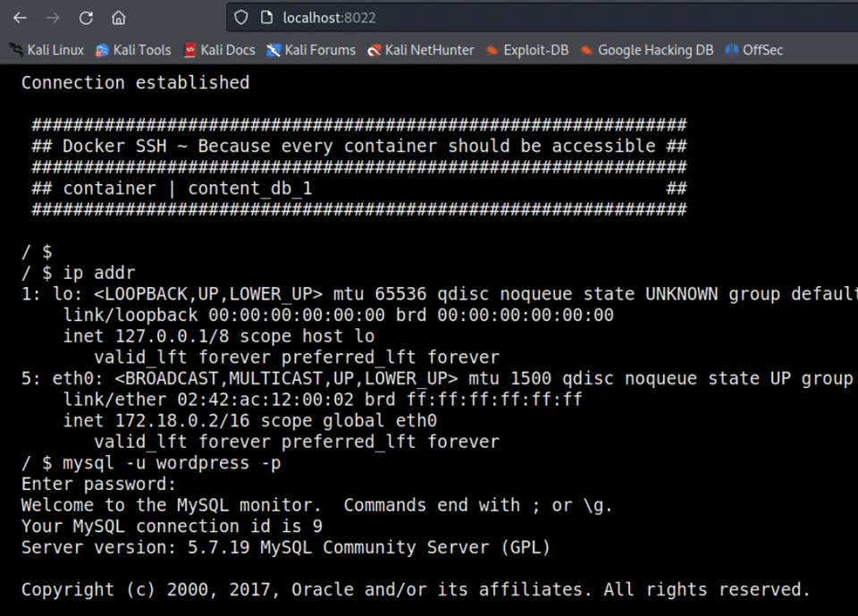Click the 'Copyright (c) 2000, 2017, Oracle' line
The image size is (858, 616).
(416, 590)
